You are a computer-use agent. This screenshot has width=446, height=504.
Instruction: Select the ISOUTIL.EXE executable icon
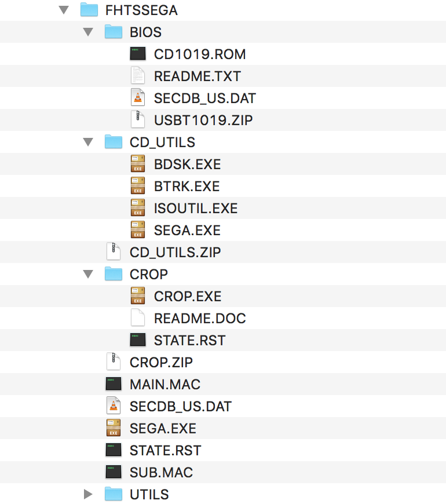[138, 207]
